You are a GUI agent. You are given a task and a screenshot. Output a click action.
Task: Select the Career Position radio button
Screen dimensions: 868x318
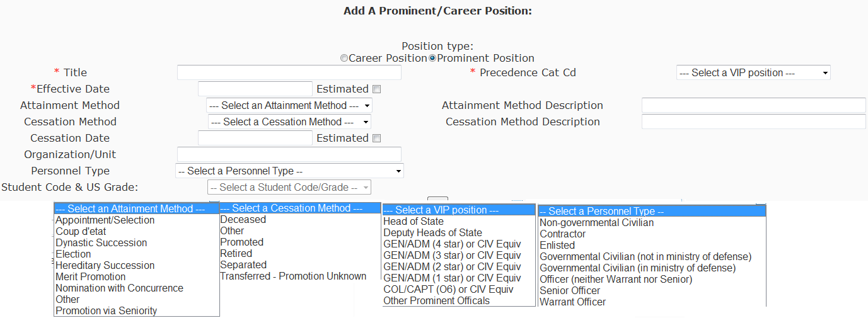pos(344,59)
